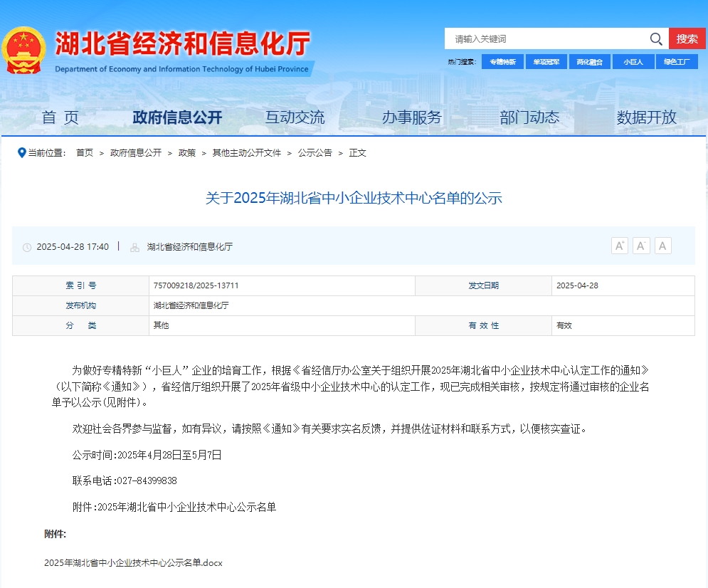The width and height of the screenshot is (708, 588).
Task: Open the 办事服务 tab
Action: point(412,117)
